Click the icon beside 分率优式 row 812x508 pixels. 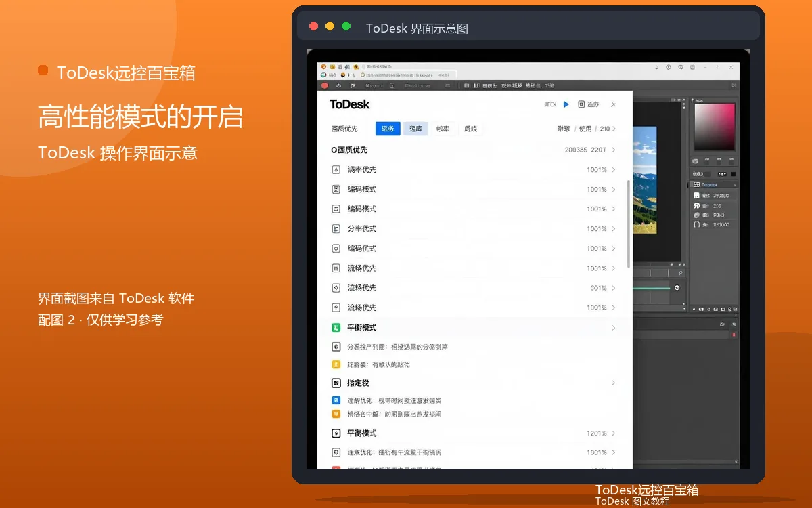point(336,229)
